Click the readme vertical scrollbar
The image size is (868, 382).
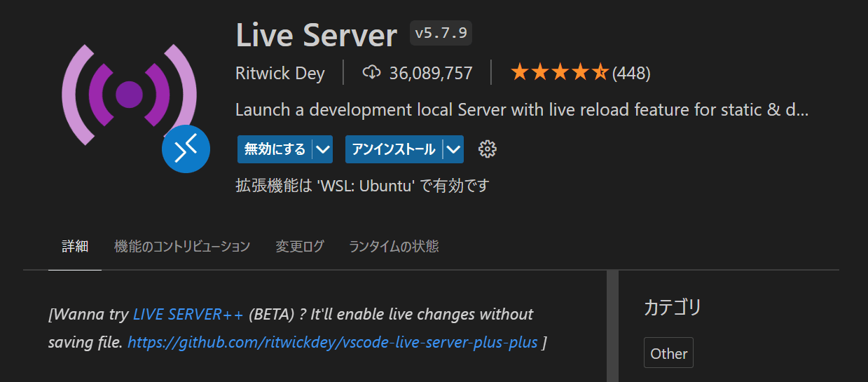[612, 326]
